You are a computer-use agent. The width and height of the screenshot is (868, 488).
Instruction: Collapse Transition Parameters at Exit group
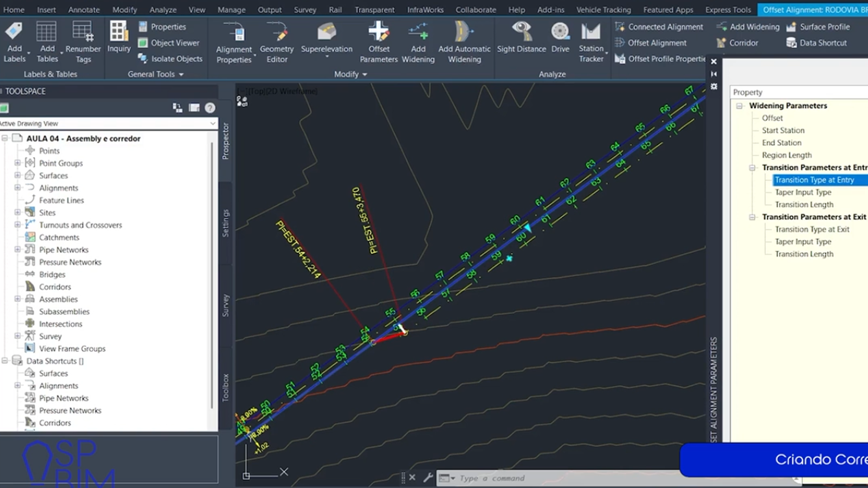coord(752,217)
